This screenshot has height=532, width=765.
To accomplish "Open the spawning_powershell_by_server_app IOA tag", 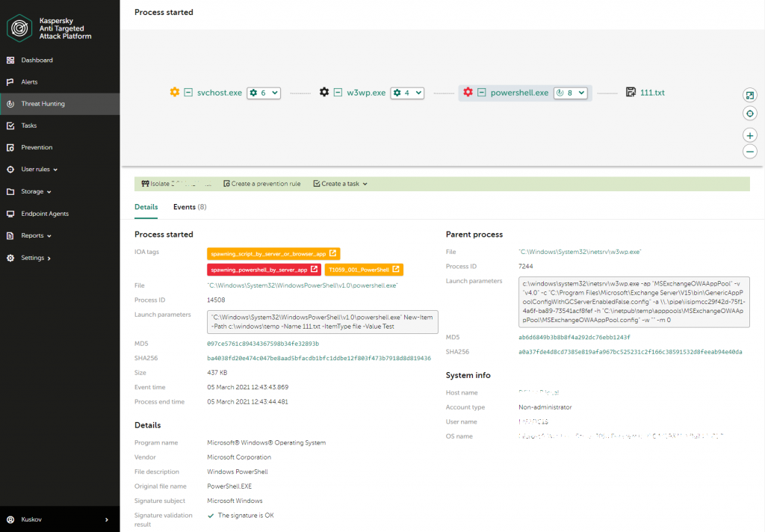I will [x=264, y=270].
